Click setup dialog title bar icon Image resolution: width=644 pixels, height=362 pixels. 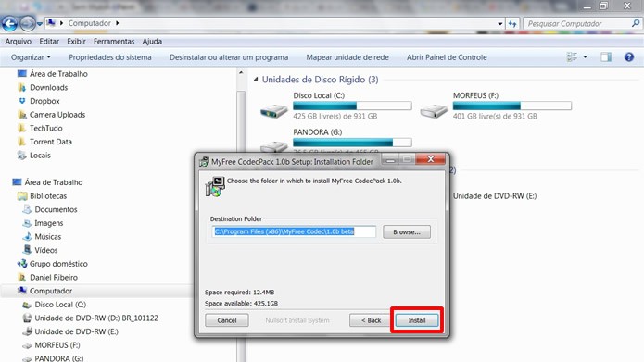click(204, 162)
